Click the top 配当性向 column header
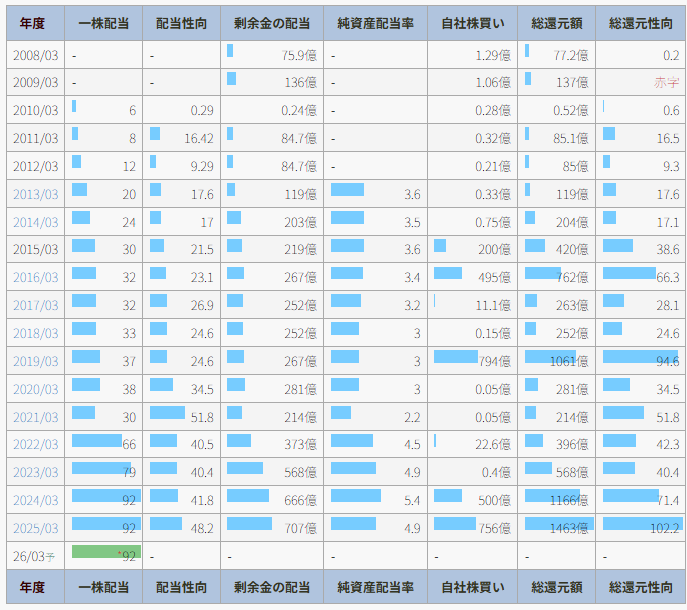 181,24
